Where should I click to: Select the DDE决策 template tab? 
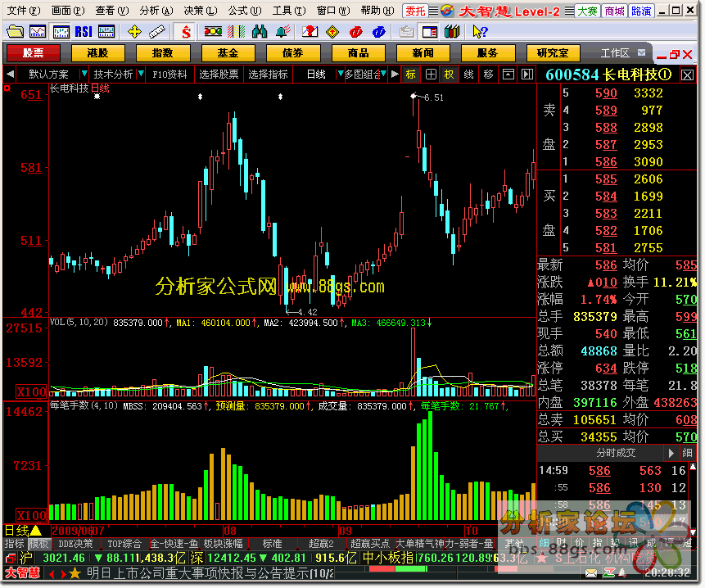coord(75,544)
